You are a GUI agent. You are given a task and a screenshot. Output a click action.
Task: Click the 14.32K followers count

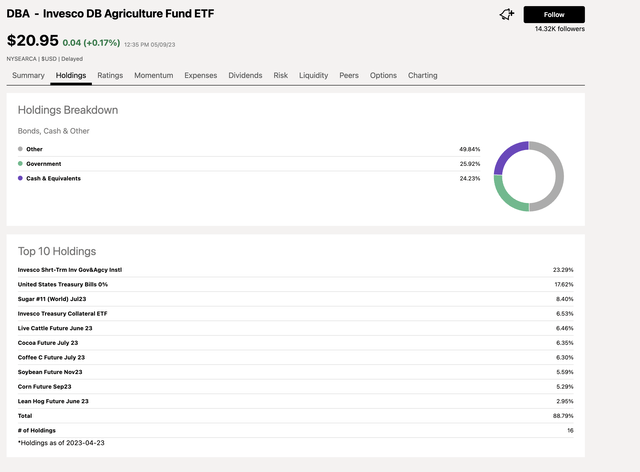pos(560,29)
